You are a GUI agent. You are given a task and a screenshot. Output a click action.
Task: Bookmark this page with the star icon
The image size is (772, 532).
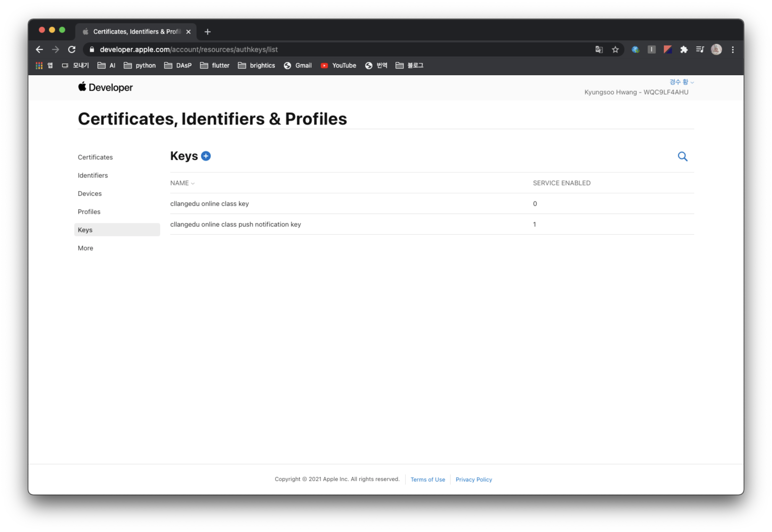tap(615, 50)
